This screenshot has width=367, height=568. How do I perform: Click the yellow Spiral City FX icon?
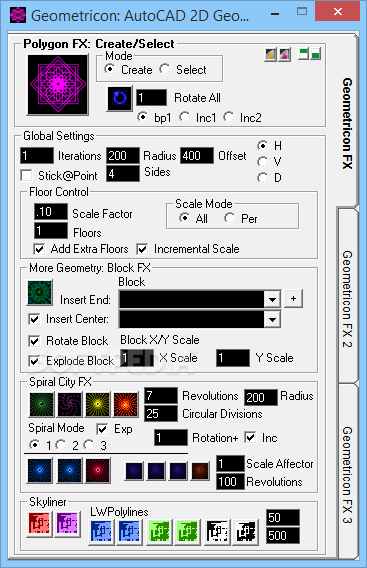pos(98,404)
